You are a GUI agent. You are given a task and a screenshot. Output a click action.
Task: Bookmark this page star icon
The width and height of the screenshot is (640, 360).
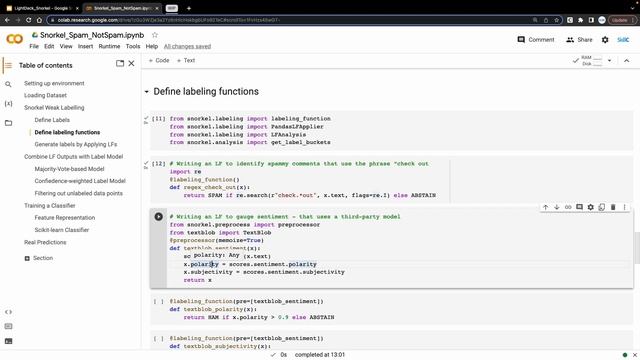coord(556,20)
